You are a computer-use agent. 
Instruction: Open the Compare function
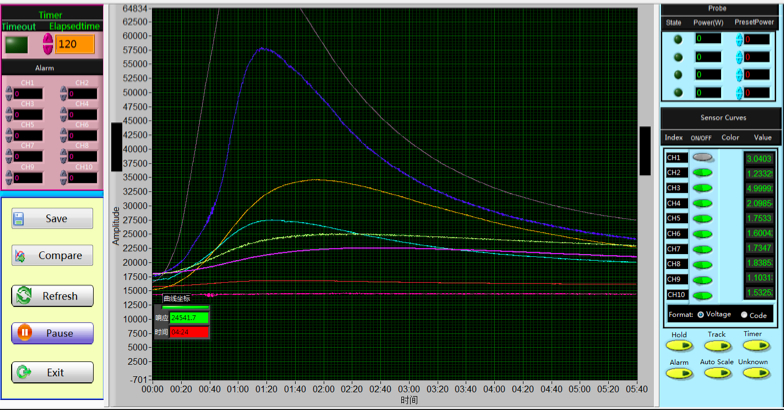click(x=52, y=255)
